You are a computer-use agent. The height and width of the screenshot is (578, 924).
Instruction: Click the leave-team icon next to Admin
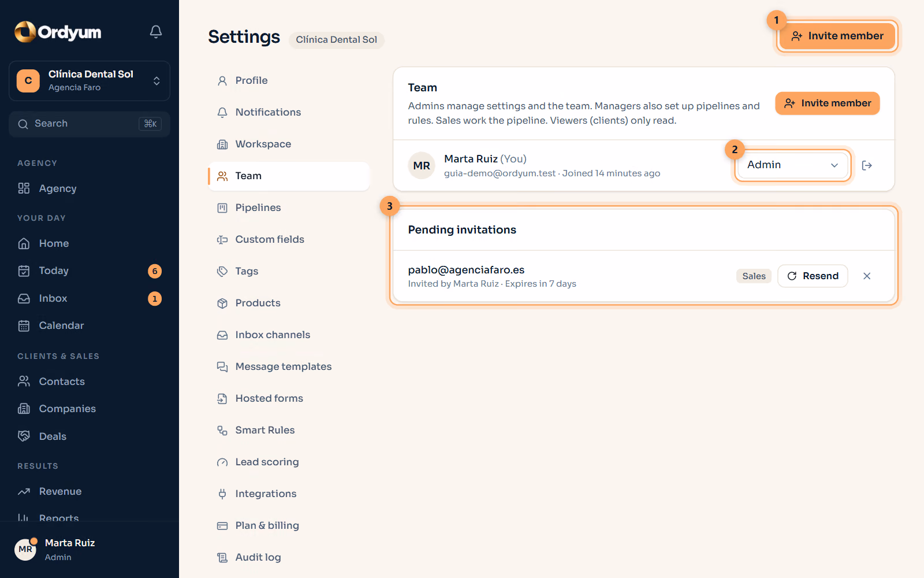[867, 165]
